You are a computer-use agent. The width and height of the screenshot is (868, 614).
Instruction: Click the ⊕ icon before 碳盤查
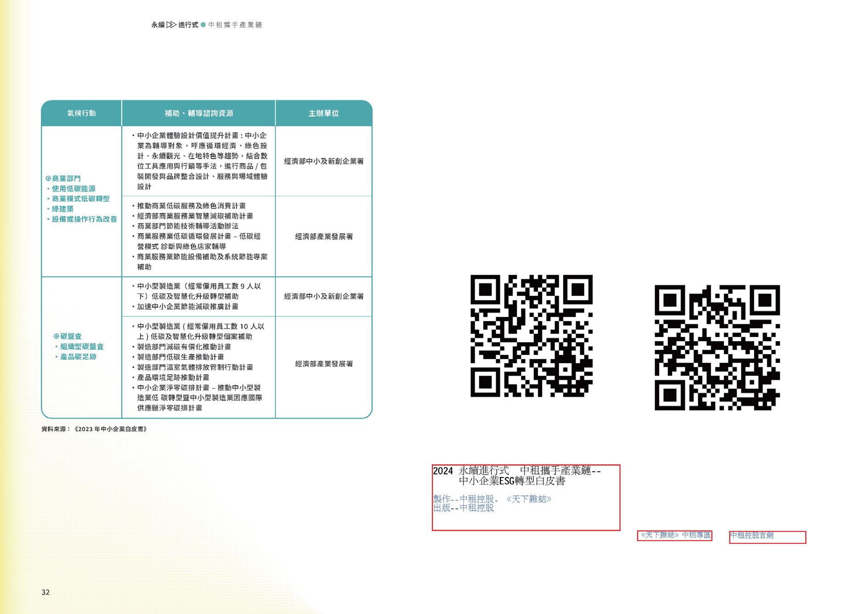pyautogui.click(x=56, y=337)
